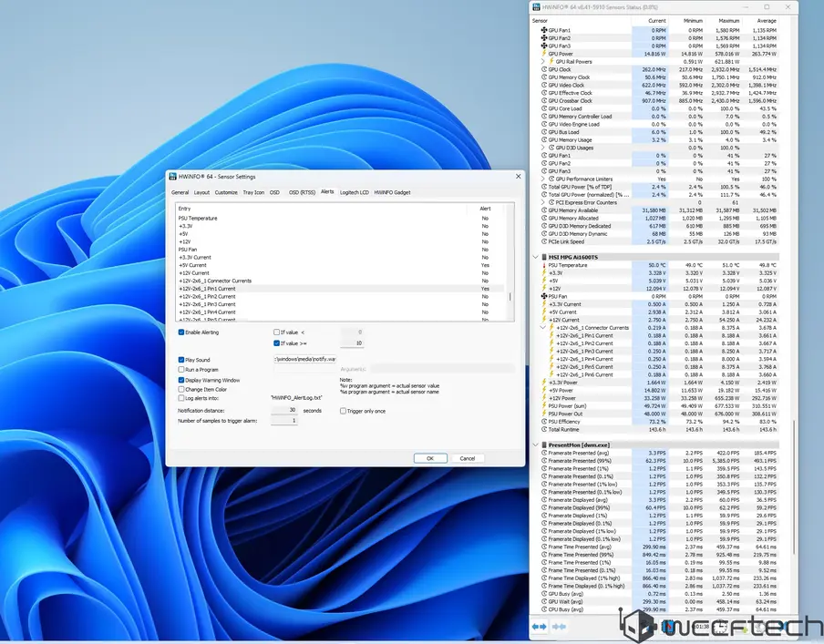Select '+5V Current' entry in Alerts list
Image resolution: width=824 pixels, height=644 pixels.
340,265
